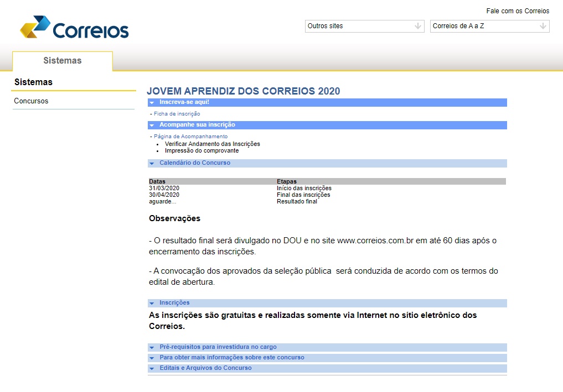Select the date 30/04/2020 cell

pos(164,195)
